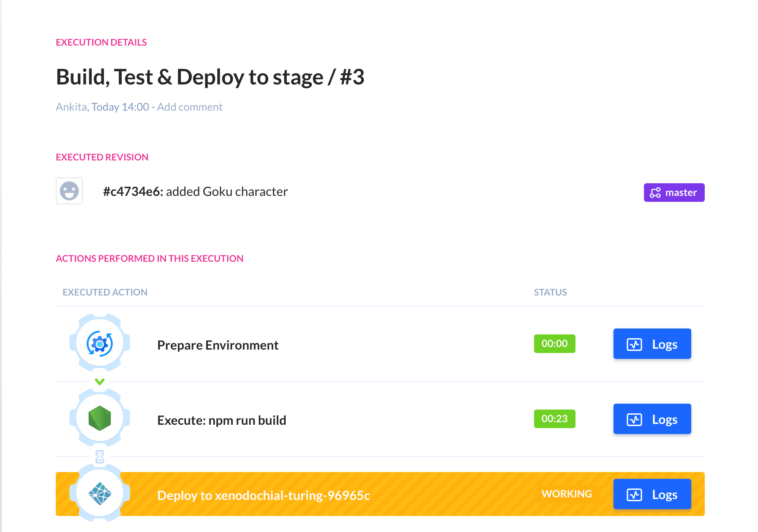The height and width of the screenshot is (532, 758).
Task: Switch to the Execution Details section
Action: [101, 42]
